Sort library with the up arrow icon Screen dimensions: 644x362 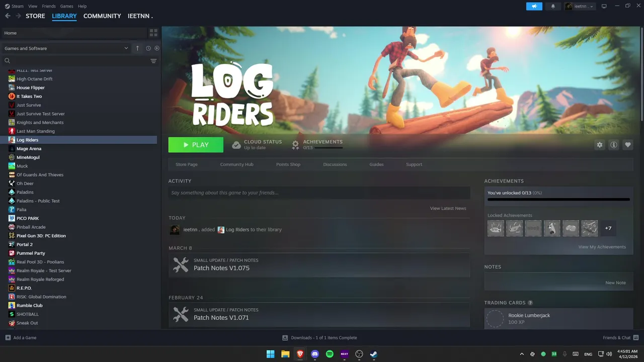pyautogui.click(x=137, y=48)
